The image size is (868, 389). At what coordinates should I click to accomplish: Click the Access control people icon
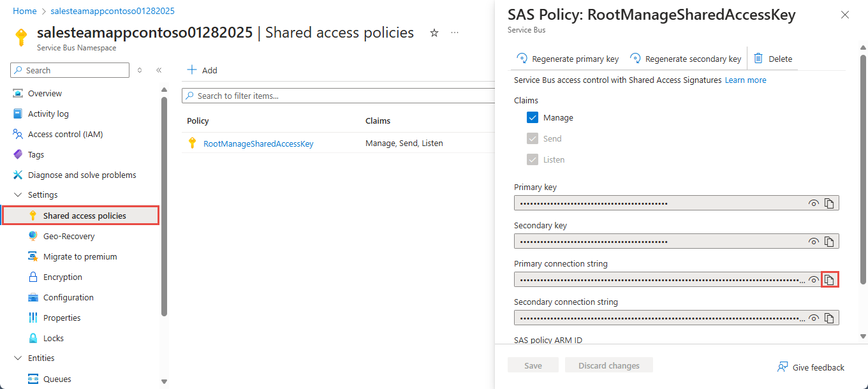point(18,134)
